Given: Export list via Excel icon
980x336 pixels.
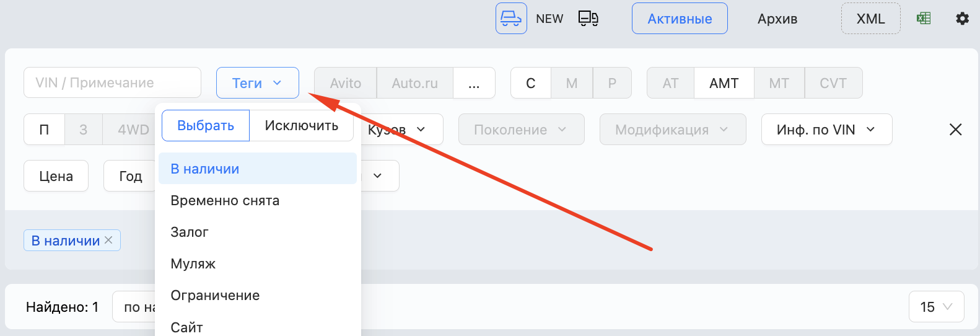Looking at the screenshot, I should pyautogui.click(x=924, y=19).
